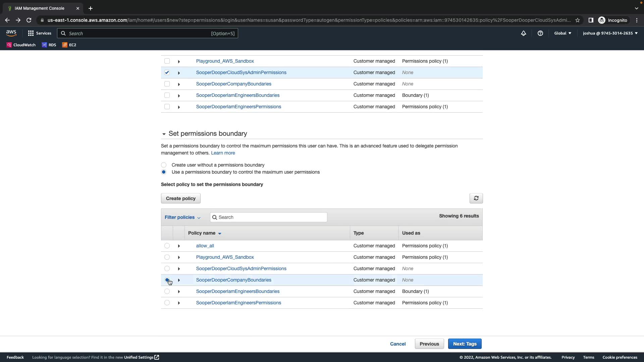Open the EC2 bookmark shortcut
Image resolution: width=644 pixels, height=362 pixels.
pyautogui.click(x=69, y=45)
